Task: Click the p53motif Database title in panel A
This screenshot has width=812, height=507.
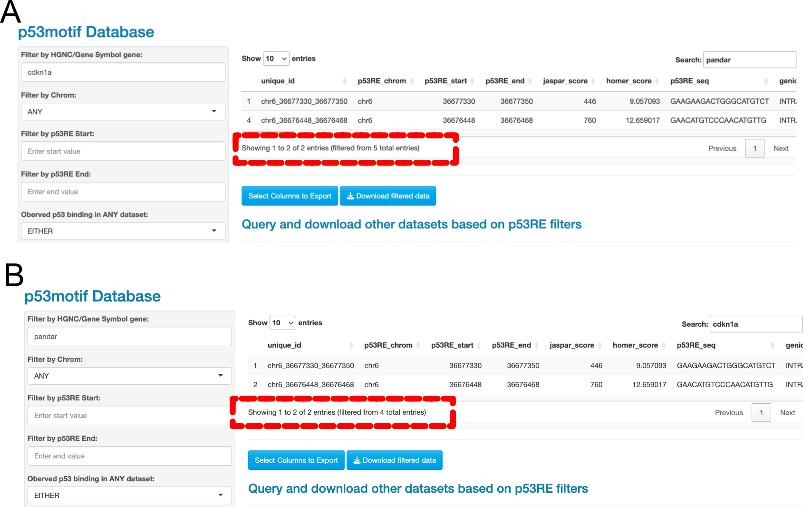Action: (x=86, y=32)
